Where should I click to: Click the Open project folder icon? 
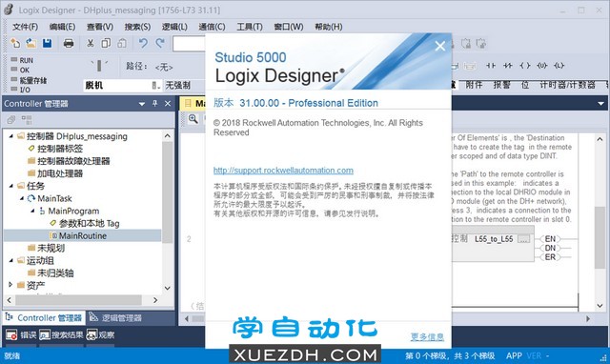tap(31, 43)
